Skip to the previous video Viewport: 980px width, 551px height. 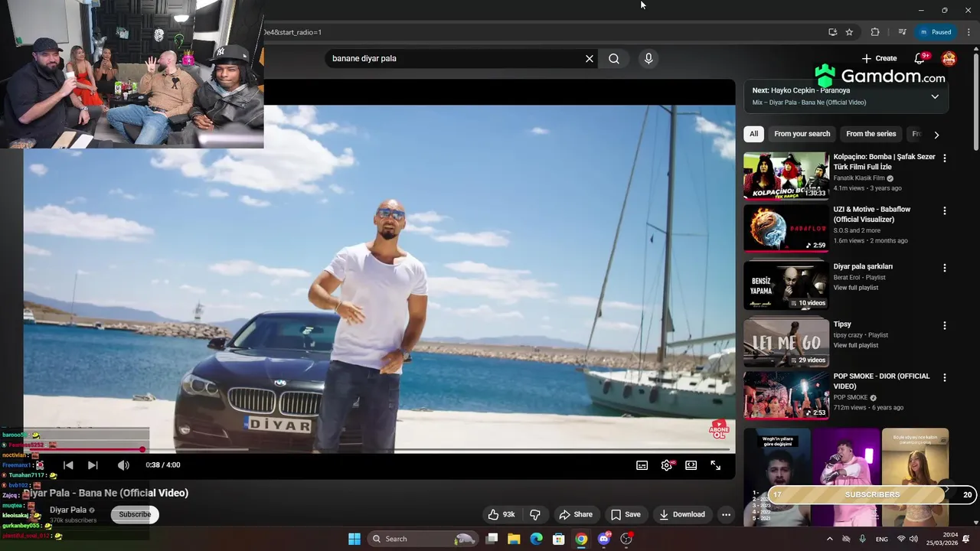68,465
